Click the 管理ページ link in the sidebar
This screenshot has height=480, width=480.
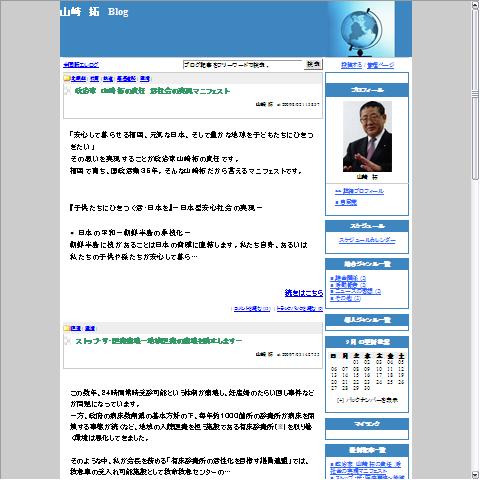pos(380,65)
